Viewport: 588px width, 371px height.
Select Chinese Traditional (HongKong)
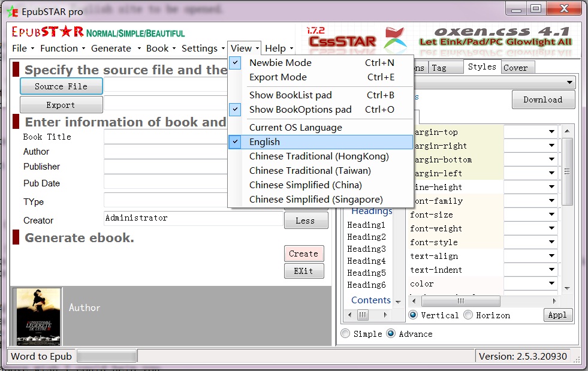pyautogui.click(x=321, y=156)
